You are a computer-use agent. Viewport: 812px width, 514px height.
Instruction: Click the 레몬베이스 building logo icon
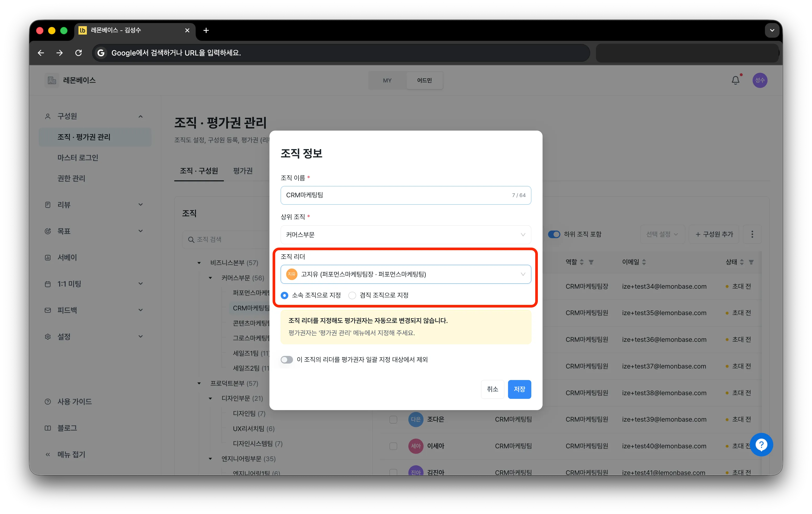click(x=52, y=80)
